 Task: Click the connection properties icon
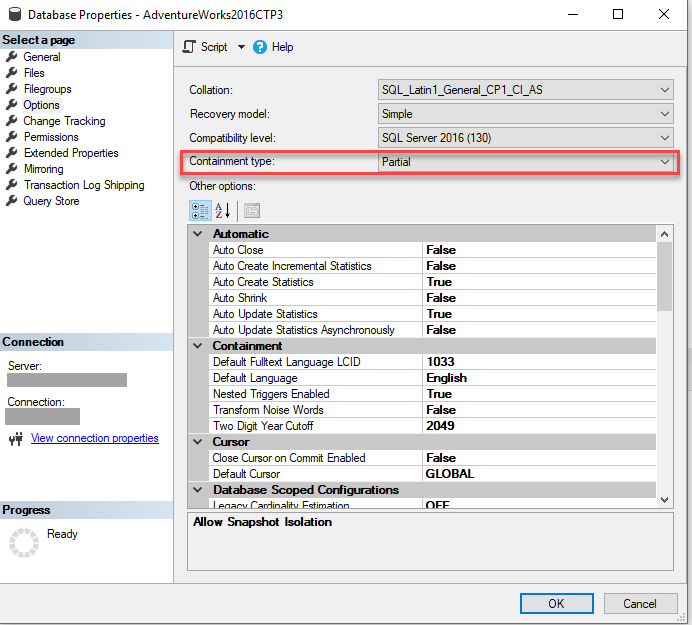pos(16,439)
